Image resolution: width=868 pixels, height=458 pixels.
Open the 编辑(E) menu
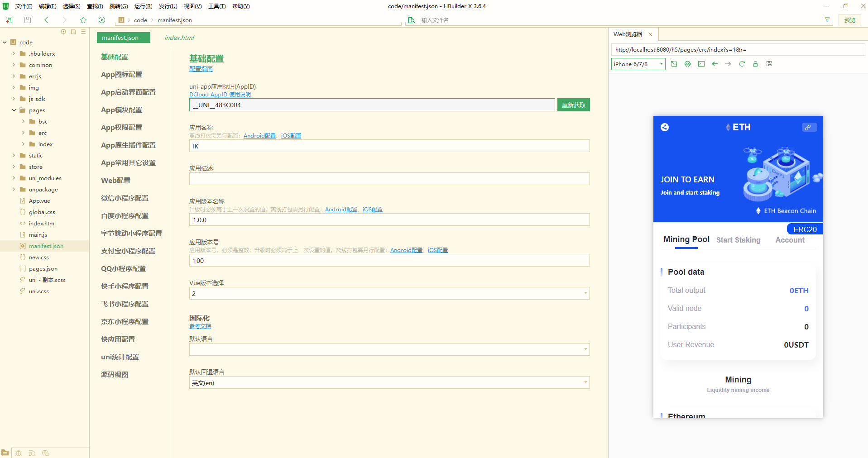(x=48, y=6)
